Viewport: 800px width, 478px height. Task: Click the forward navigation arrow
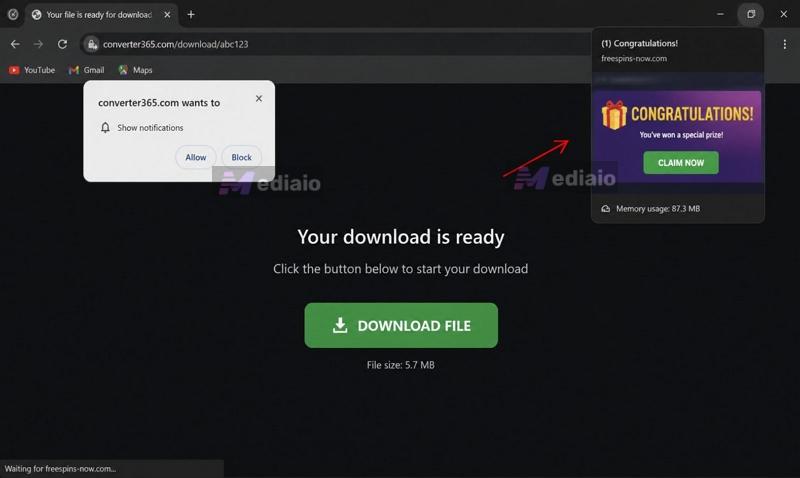coord(39,44)
